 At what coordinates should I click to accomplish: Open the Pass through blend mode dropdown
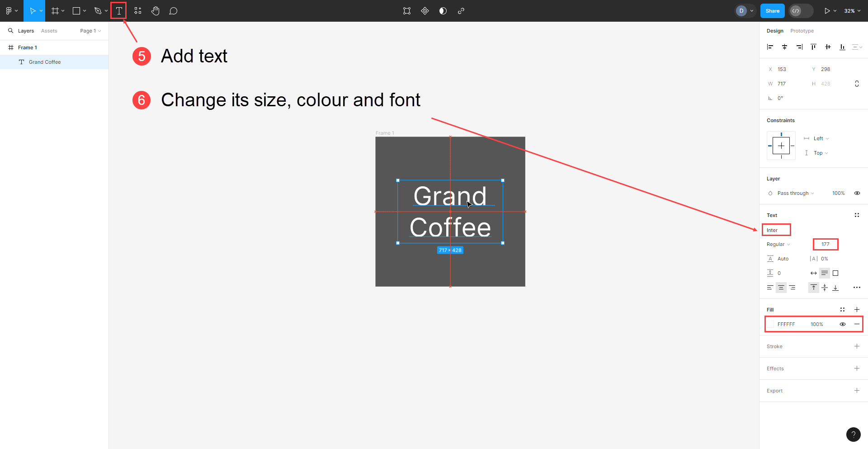[x=795, y=193]
